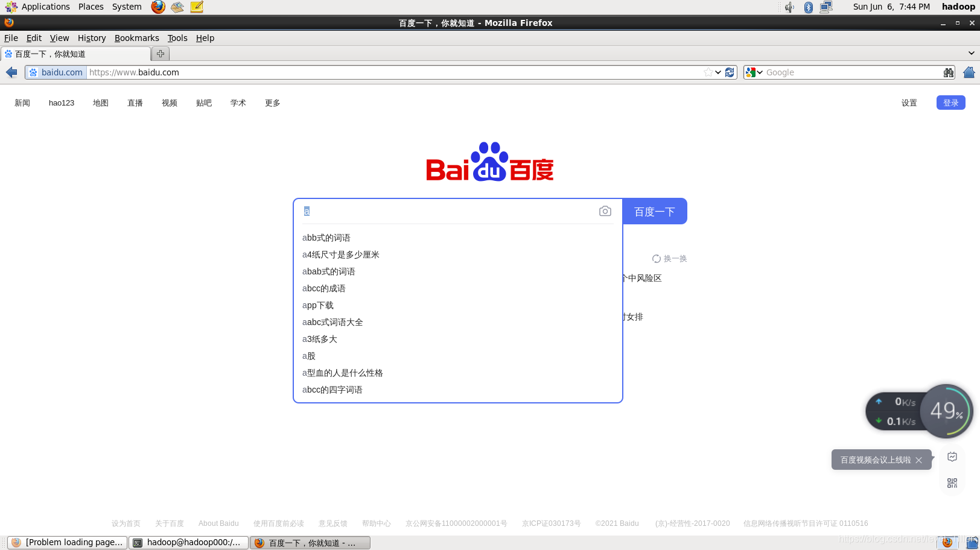Open the 新闻 link
The width and height of the screenshot is (980, 550).
[22, 103]
